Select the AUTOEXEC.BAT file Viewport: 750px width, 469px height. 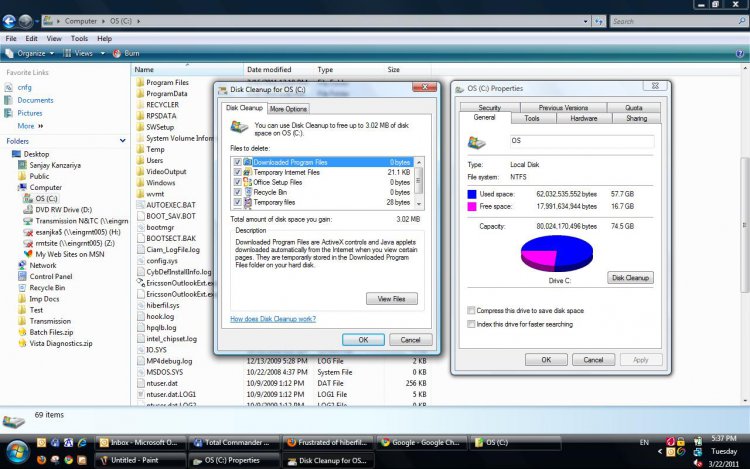(171, 205)
